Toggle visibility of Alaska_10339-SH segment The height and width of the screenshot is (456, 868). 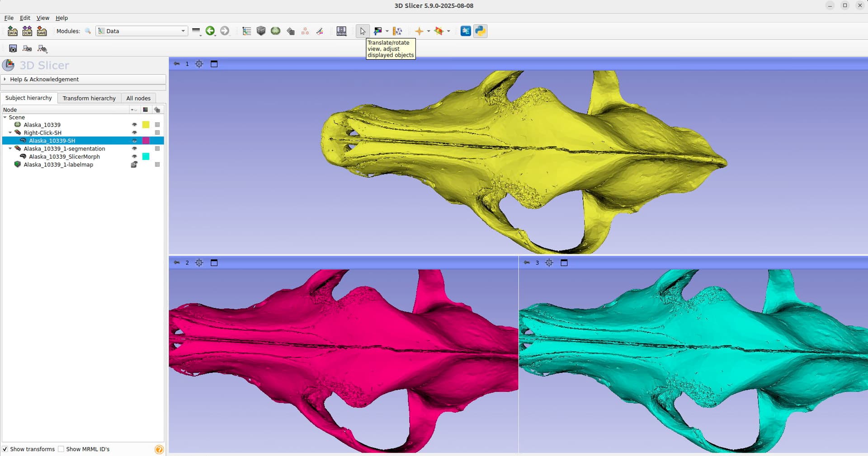134,141
